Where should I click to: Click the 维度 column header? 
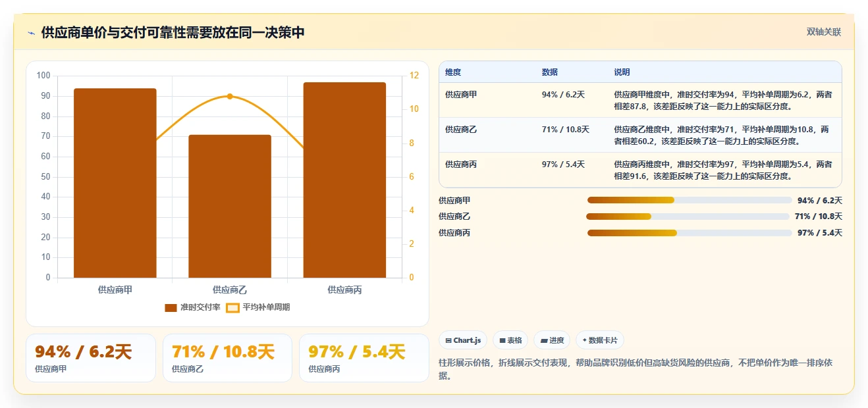click(453, 72)
